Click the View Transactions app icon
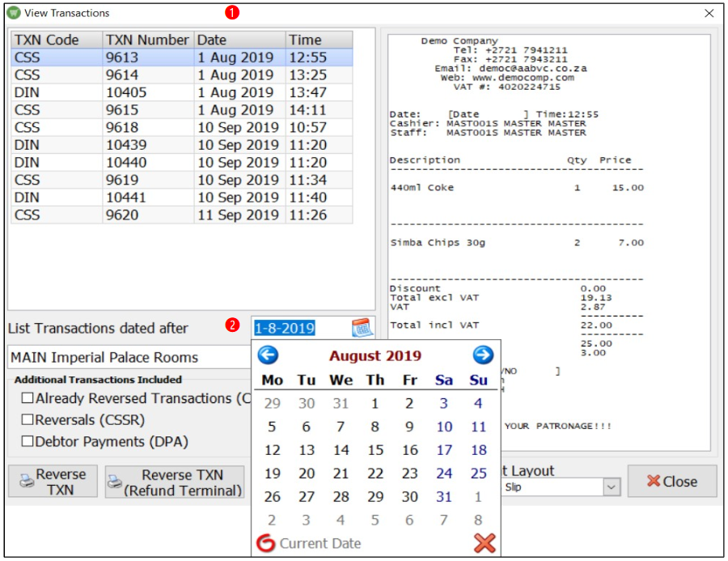The image size is (728, 561). pos(14,13)
